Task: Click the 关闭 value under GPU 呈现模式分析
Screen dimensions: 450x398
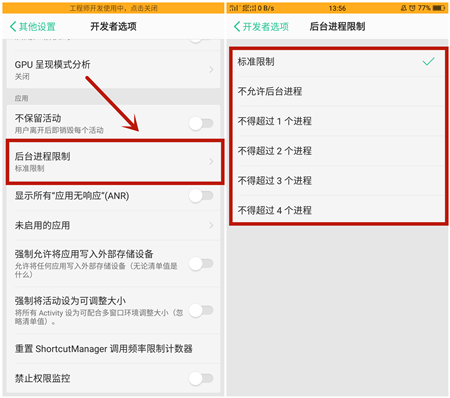Action: click(22, 77)
